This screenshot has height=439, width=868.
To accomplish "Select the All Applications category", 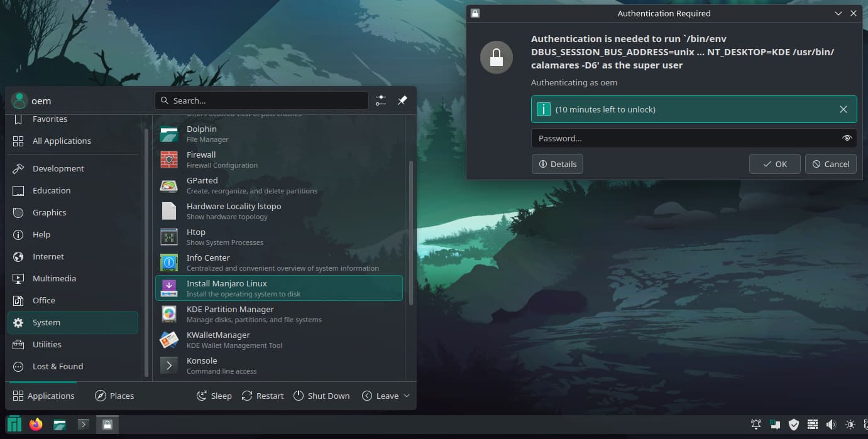I will click(x=73, y=141).
